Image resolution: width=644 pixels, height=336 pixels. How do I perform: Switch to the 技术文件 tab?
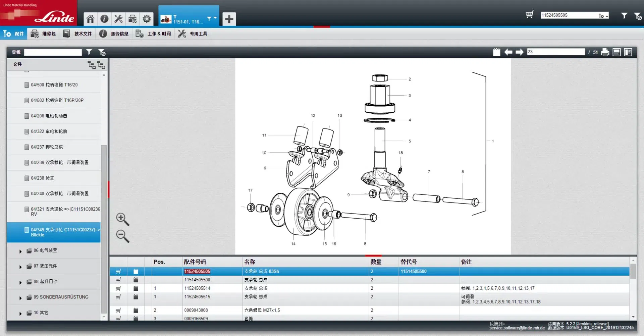[77, 34]
